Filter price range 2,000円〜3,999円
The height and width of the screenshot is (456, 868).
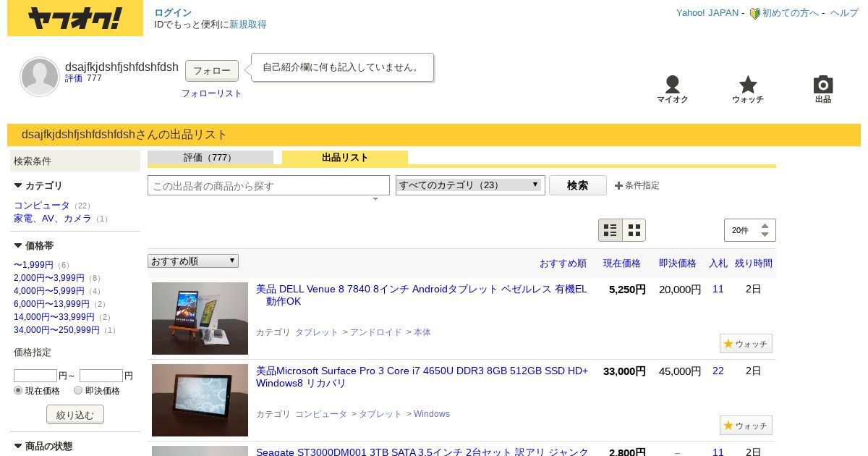[x=49, y=278]
